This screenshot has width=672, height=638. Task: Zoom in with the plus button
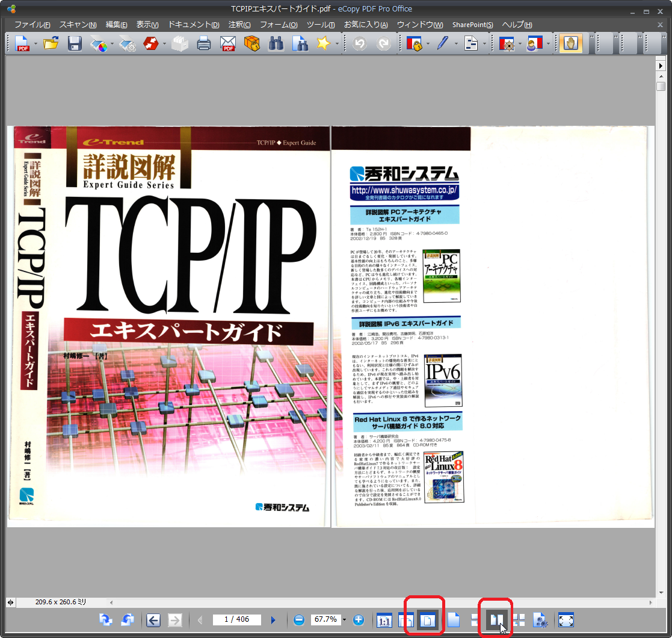tap(359, 620)
